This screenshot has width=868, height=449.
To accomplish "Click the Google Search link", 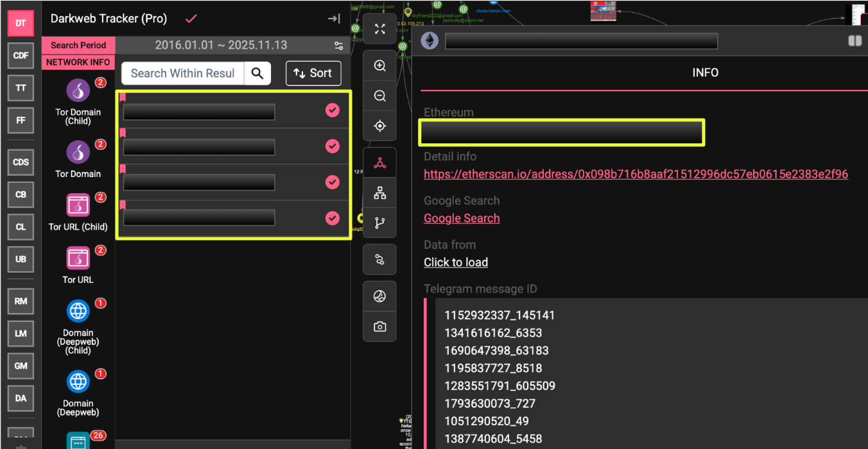I will tap(462, 218).
